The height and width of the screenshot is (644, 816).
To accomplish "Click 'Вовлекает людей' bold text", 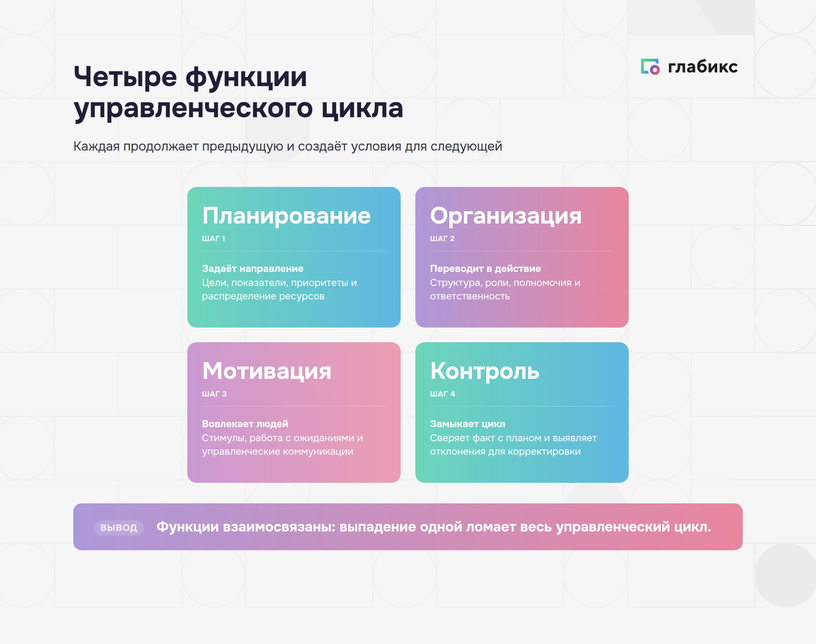I will click(x=245, y=424).
